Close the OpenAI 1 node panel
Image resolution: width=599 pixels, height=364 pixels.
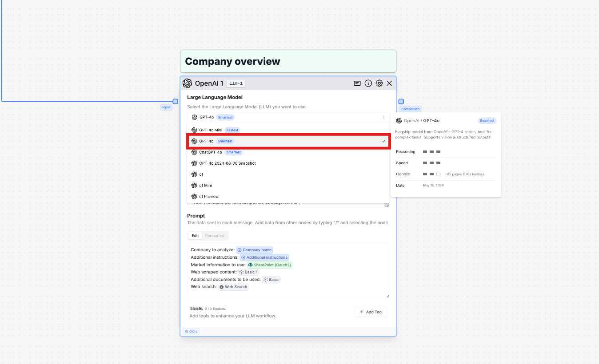[389, 83]
